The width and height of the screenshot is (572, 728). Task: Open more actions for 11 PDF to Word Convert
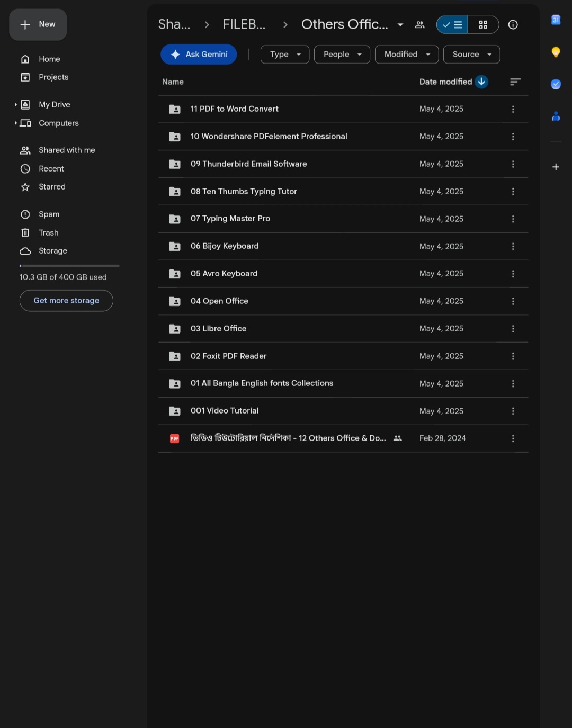pyautogui.click(x=513, y=109)
